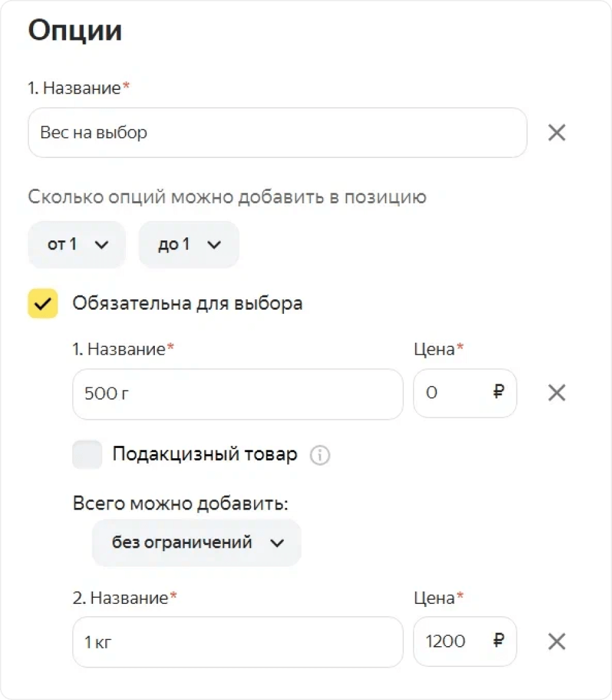Delete the "500 г" option row
This screenshot has width=612, height=700.
[x=556, y=393]
